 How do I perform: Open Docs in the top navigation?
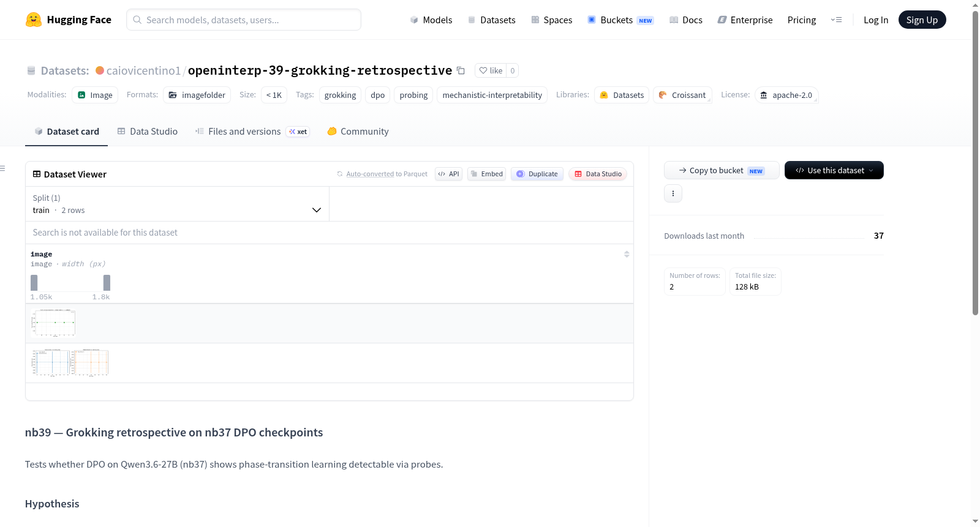[686, 20]
